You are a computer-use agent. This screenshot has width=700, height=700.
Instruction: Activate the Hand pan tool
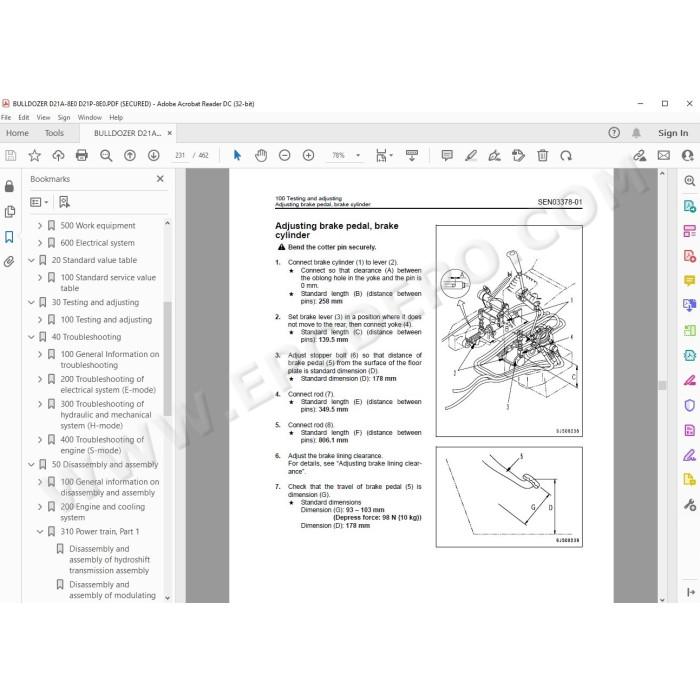261,155
